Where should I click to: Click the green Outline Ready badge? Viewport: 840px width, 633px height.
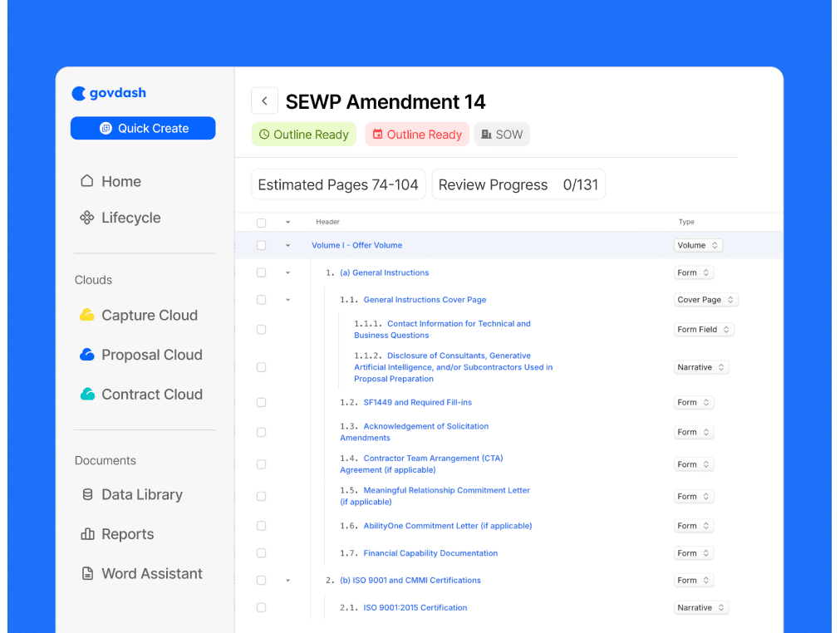(304, 135)
